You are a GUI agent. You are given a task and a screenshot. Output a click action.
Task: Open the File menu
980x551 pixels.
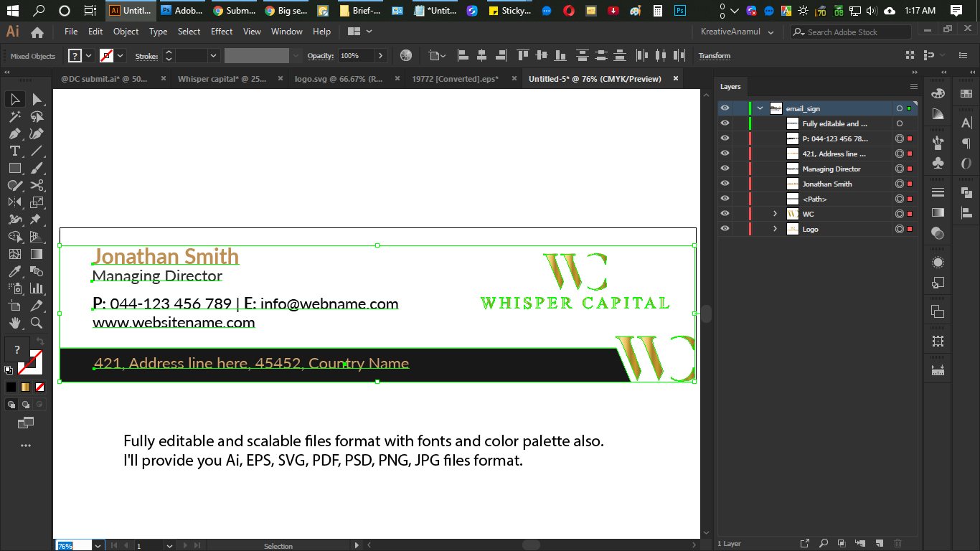point(71,32)
